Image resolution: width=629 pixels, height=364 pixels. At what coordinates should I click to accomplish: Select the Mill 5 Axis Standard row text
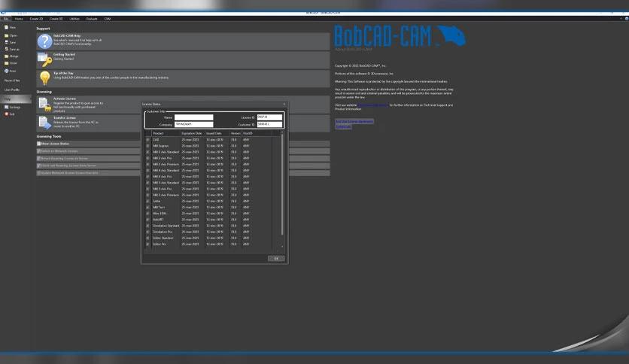click(166, 183)
